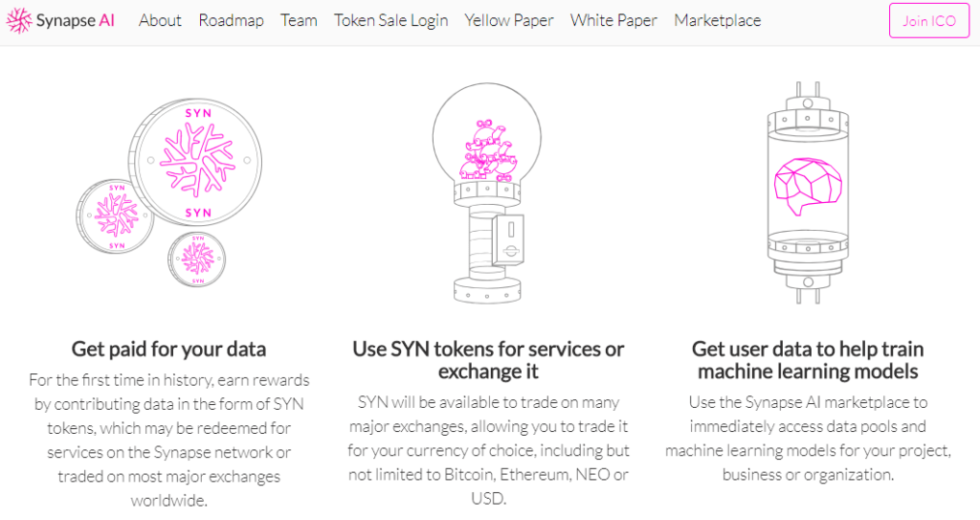Select the 'Use SYN tokens for services' heading
The height and width of the screenshot is (520, 980).
point(488,360)
